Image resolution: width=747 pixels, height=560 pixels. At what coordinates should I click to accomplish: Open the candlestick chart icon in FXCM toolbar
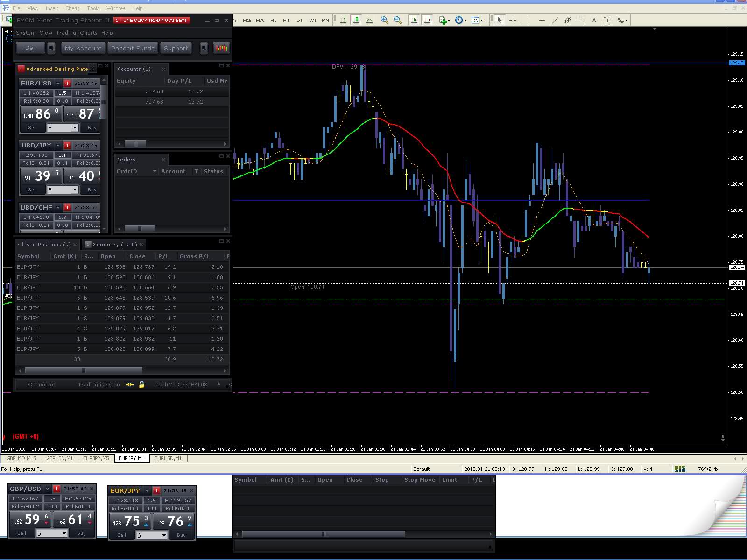pos(221,48)
